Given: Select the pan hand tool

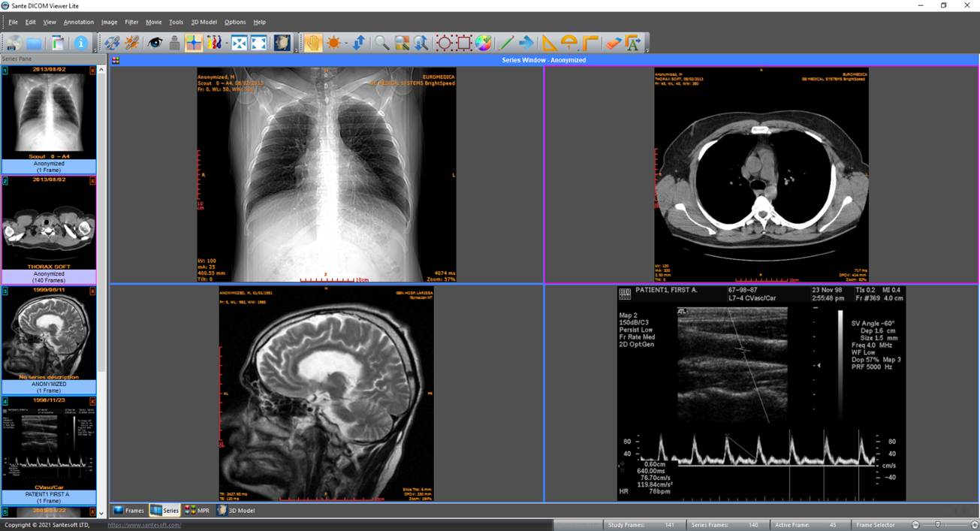Looking at the screenshot, I should [313, 43].
